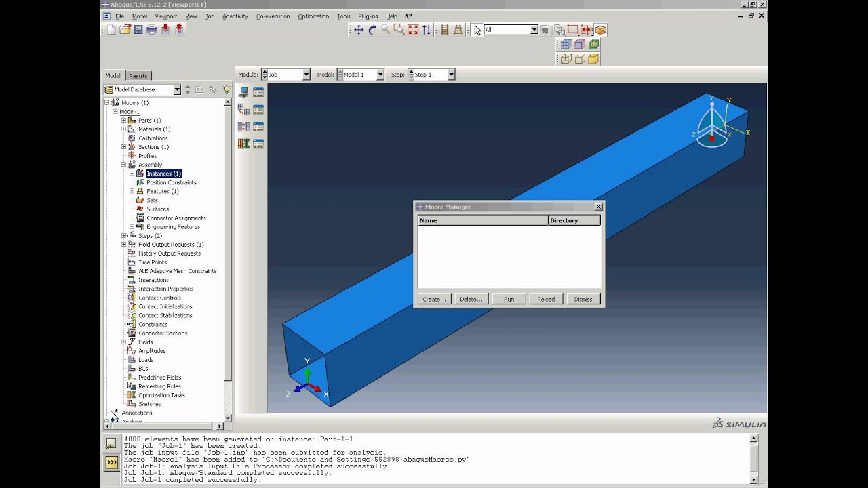Select the Optimization Tasks tree item

coord(161,395)
